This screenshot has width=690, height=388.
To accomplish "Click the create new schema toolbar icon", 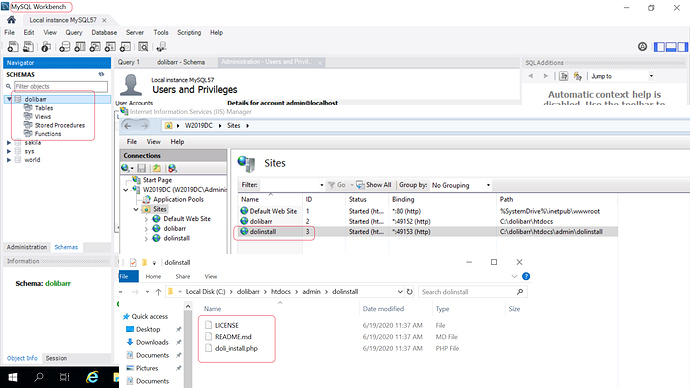I will click(65, 47).
